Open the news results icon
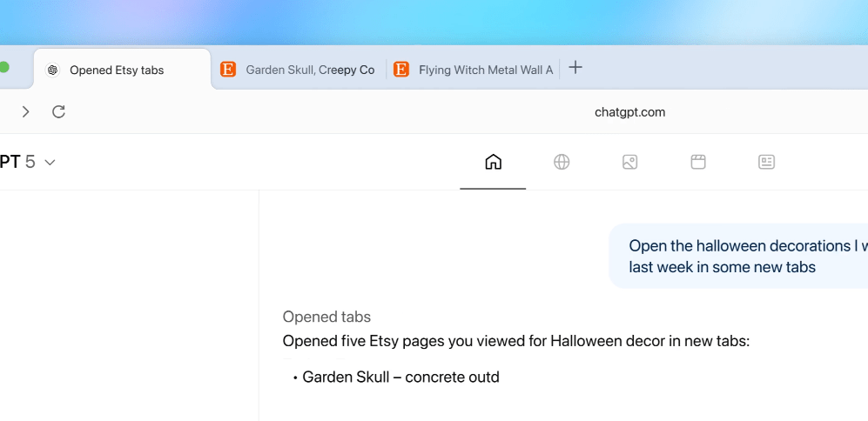Image resolution: width=868 pixels, height=421 pixels. pyautogui.click(x=766, y=162)
